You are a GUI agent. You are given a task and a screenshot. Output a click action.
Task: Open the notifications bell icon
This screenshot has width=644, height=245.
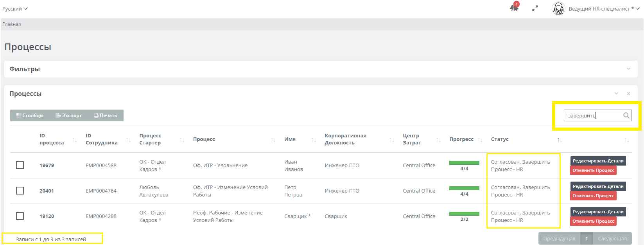pos(514,8)
